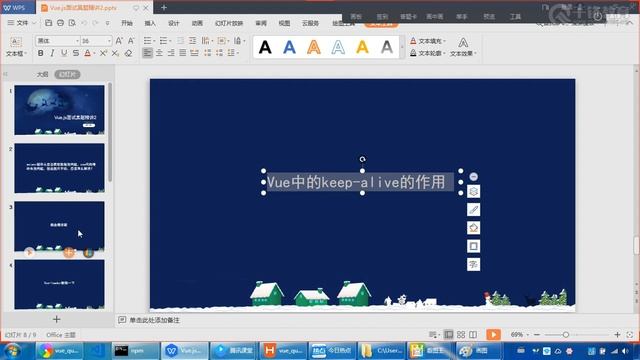Decrease the list indent level
The height and width of the screenshot is (360, 640).
[180, 40]
